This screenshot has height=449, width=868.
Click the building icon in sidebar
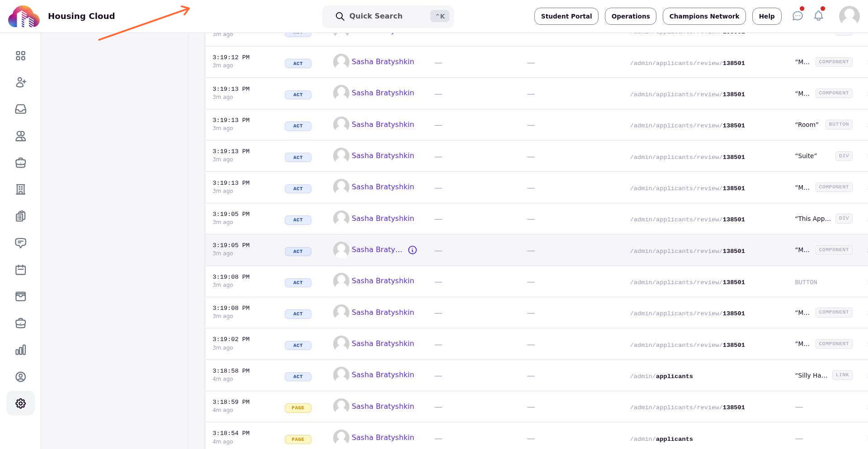pyautogui.click(x=20, y=189)
